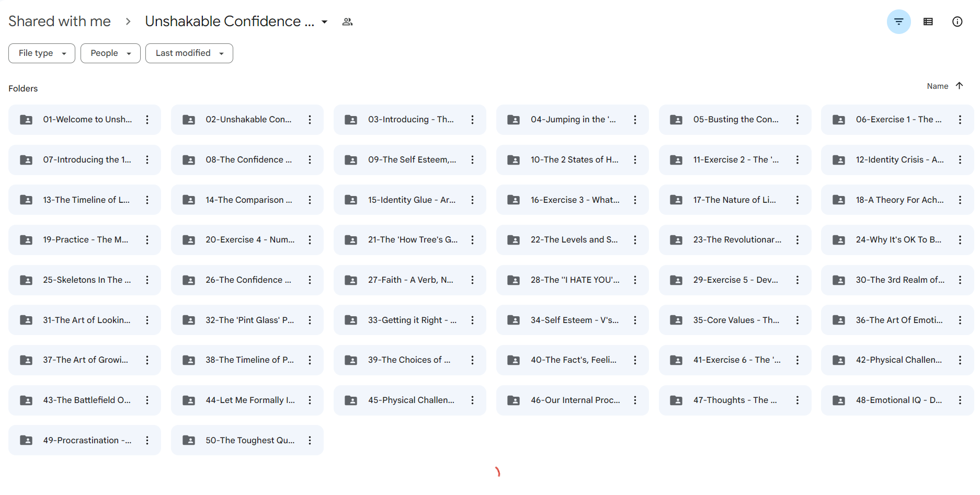Go to Shared with me breadcrumb
This screenshot has height=495, width=980.
[60, 21]
